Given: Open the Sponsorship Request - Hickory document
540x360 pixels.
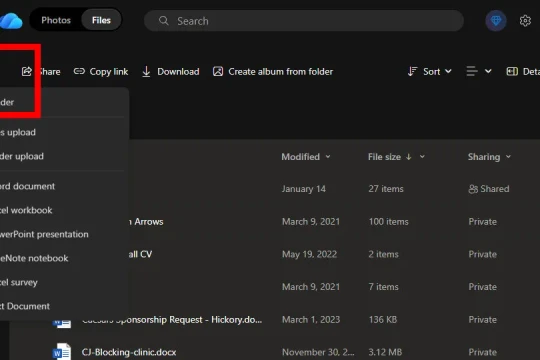Looking at the screenshot, I should (x=172, y=320).
